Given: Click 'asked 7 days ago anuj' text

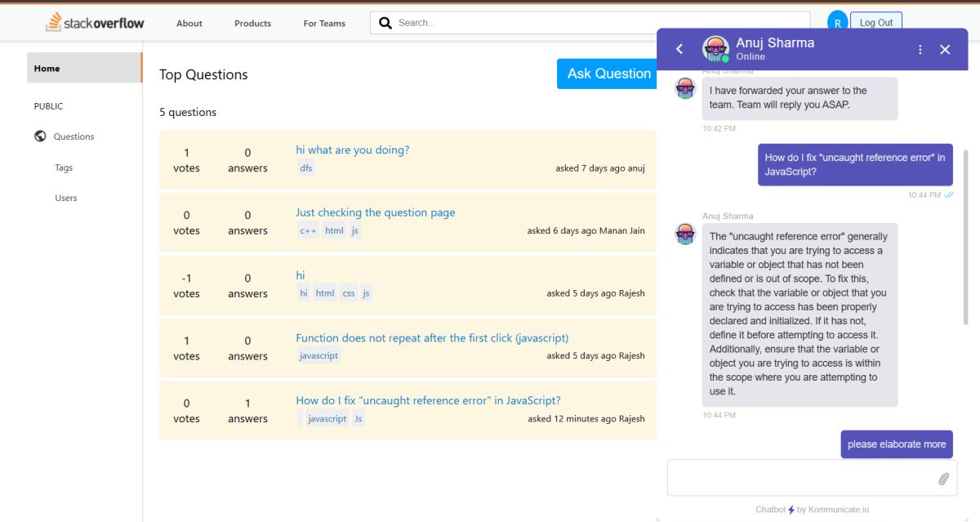Looking at the screenshot, I should point(600,168).
